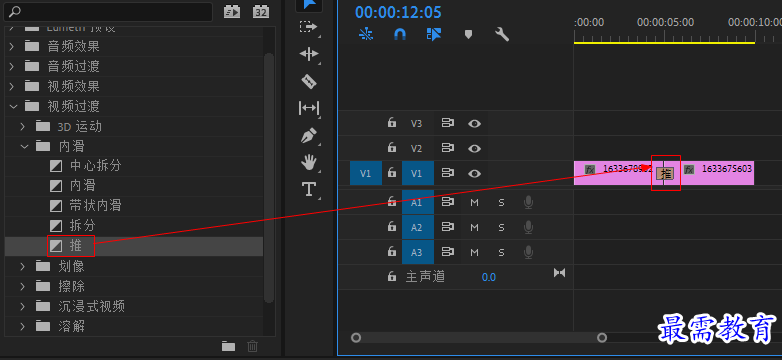782x360 pixels.
Task: Target track A3 header button
Action: [x=417, y=252]
